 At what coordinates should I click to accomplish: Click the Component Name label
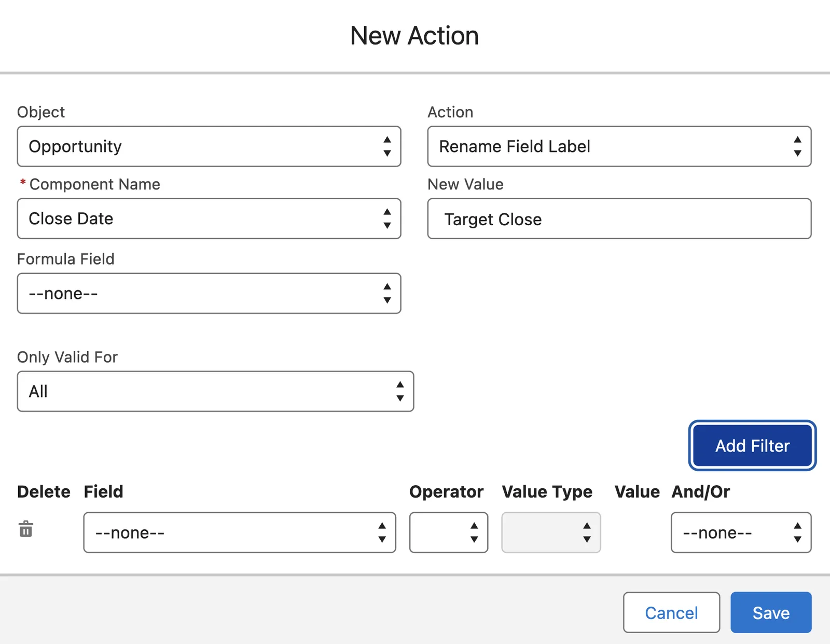[x=95, y=184]
